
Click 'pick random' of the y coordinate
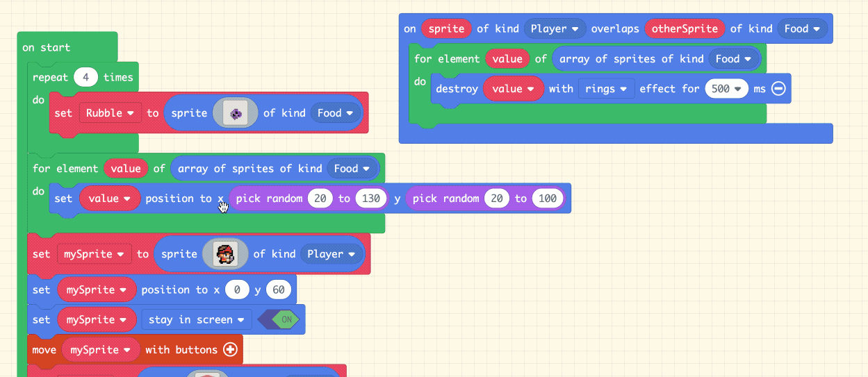(446, 199)
